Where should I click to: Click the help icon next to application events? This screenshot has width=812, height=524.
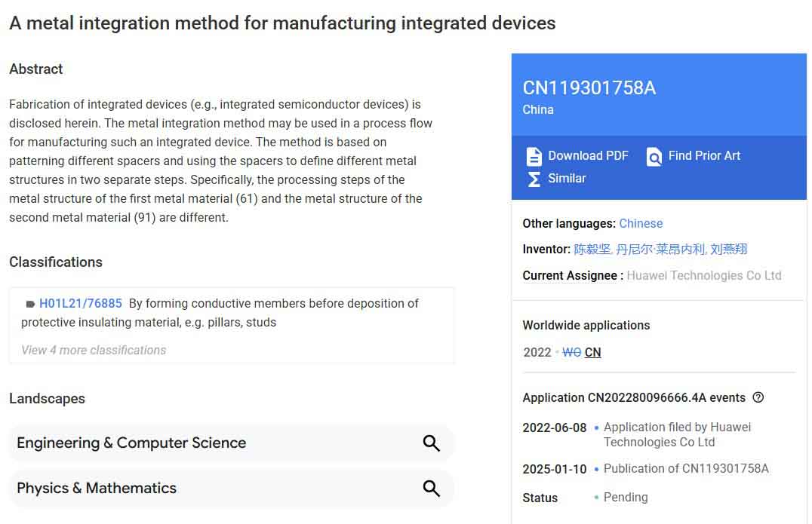point(758,397)
